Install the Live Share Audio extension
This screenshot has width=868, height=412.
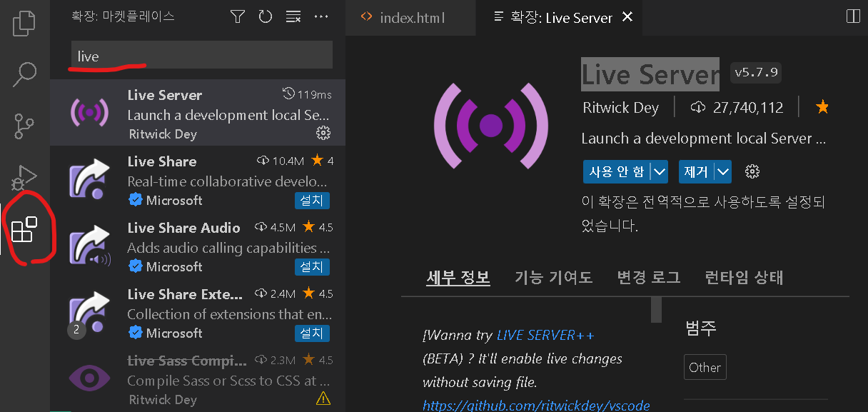312,266
